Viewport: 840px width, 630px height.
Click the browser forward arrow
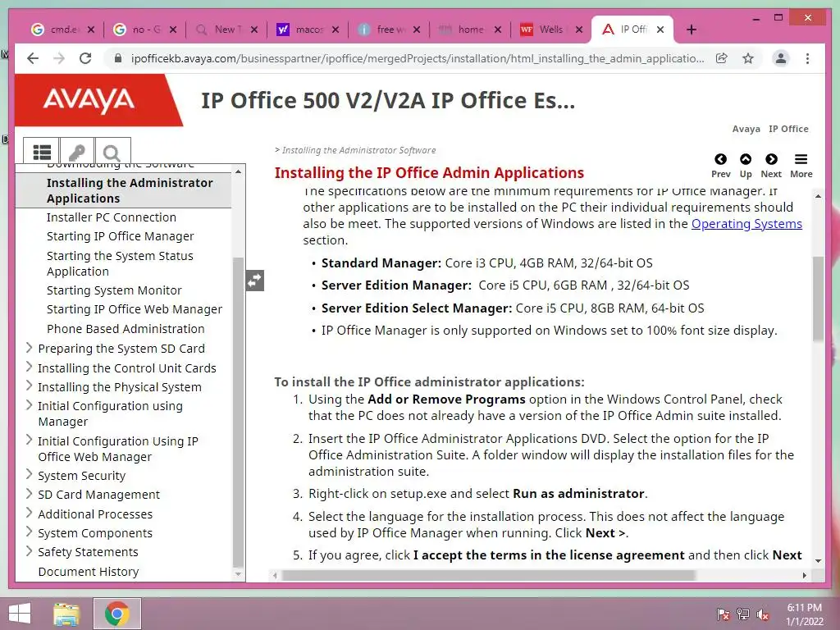(59, 58)
